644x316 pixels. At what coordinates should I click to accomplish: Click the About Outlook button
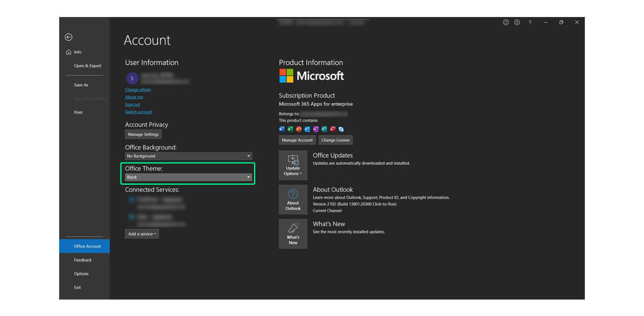[x=293, y=198]
